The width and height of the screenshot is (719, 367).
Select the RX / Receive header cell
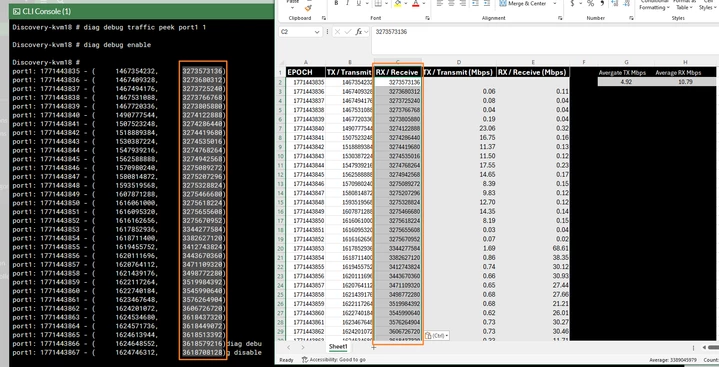tap(398, 72)
